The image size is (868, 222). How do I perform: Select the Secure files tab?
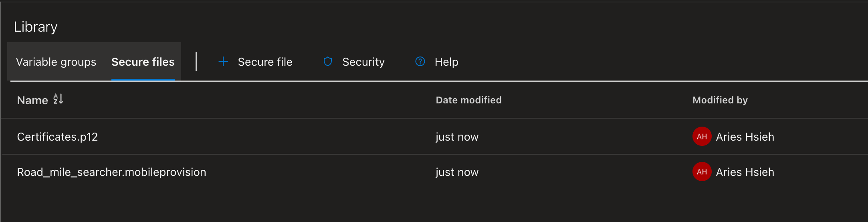pos(143,62)
